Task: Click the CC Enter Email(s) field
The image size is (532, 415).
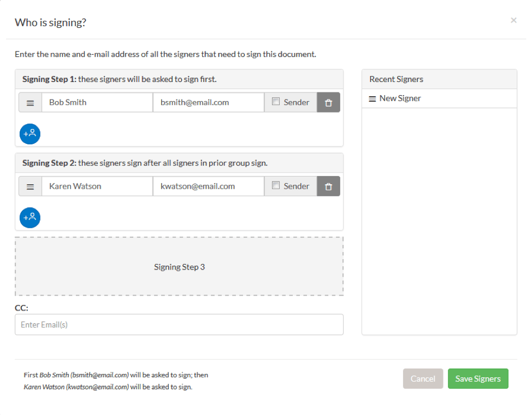Action: click(x=179, y=325)
